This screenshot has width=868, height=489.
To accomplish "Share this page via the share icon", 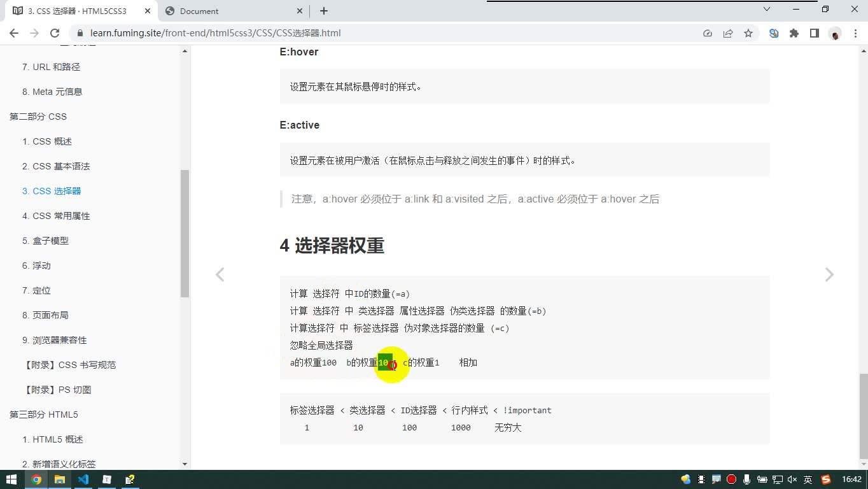I will pos(728,33).
